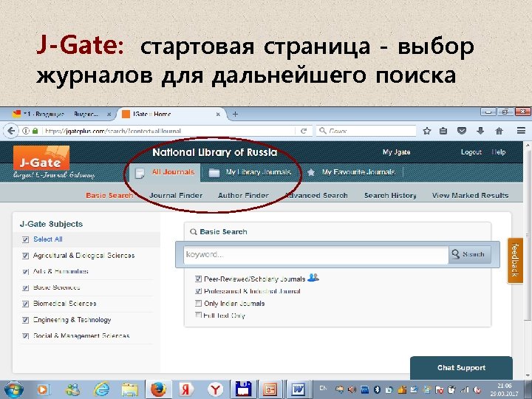Open Advanced Search
The width and height of the screenshot is (532, 399).
click(x=316, y=195)
